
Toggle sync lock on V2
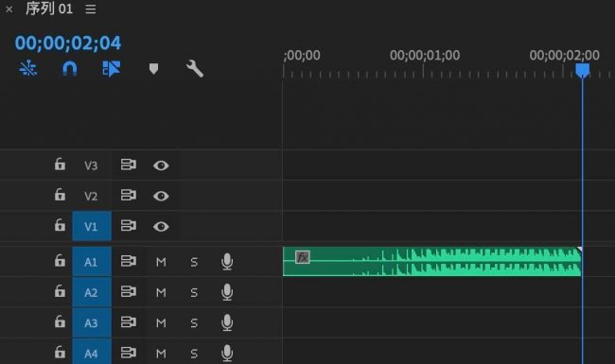(129, 195)
